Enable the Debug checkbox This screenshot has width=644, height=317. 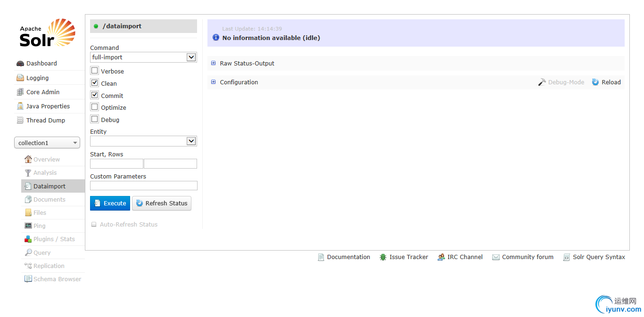pos(95,119)
